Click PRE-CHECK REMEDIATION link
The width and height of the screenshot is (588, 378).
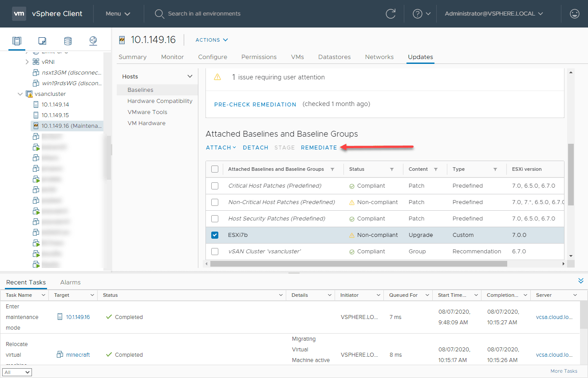point(255,104)
